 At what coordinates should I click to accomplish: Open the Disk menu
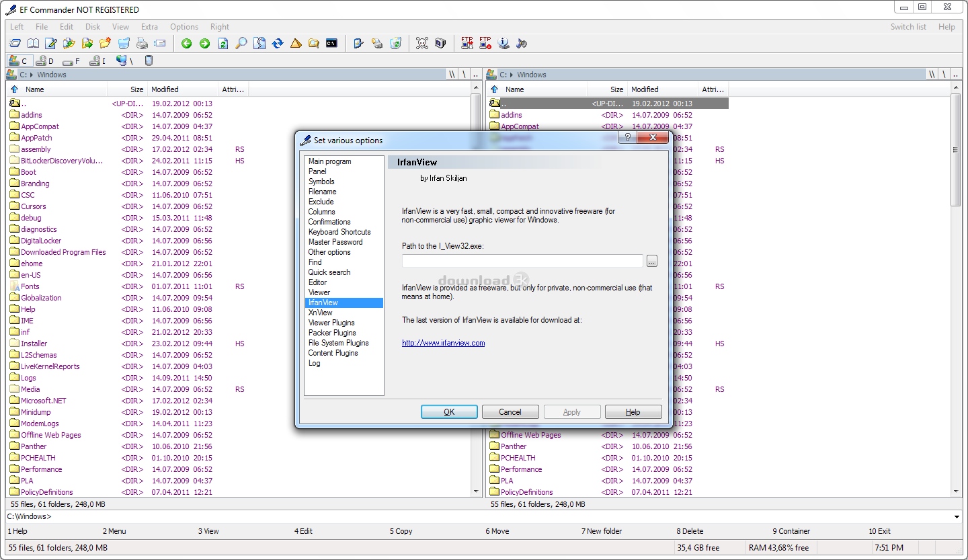point(93,27)
